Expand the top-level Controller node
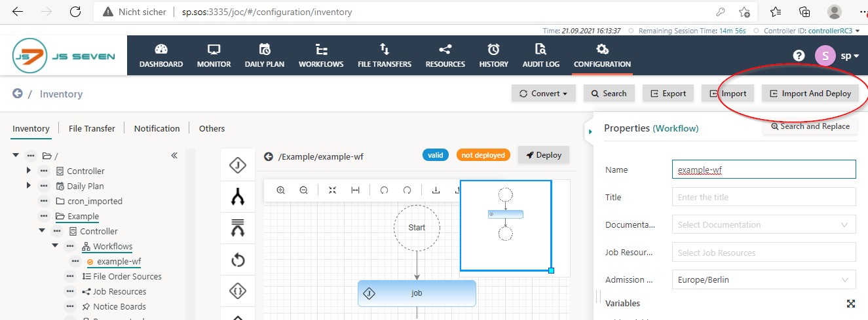The width and height of the screenshot is (868, 320). 28,171
